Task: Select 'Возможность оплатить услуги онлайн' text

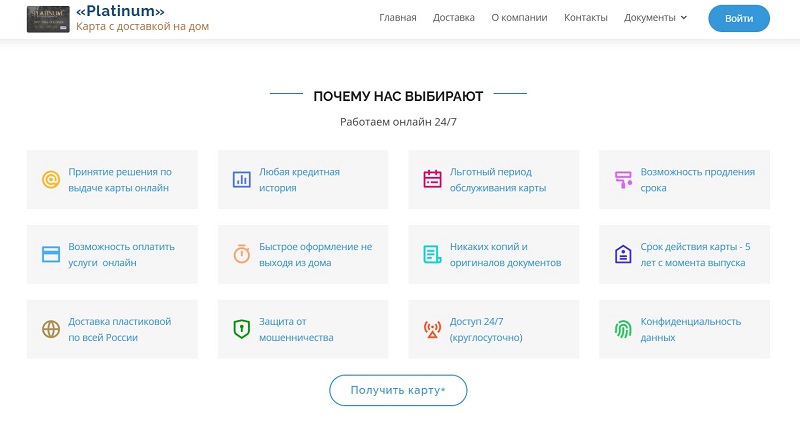Action: [x=121, y=254]
